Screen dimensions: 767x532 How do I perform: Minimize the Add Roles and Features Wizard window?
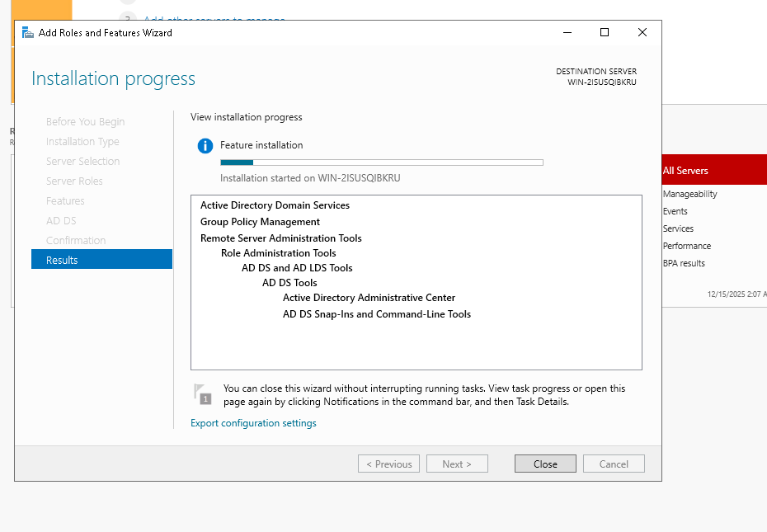click(567, 32)
